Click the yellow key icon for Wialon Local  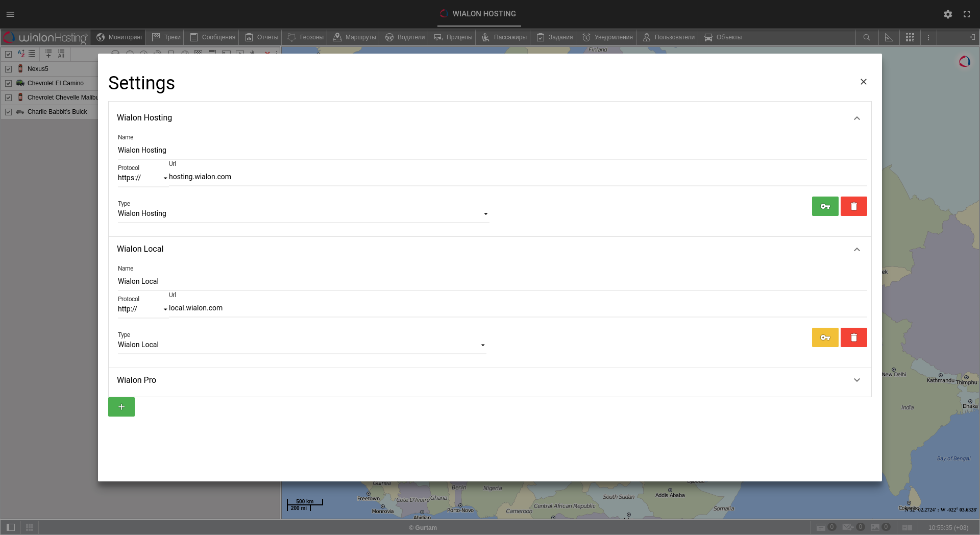(825, 337)
